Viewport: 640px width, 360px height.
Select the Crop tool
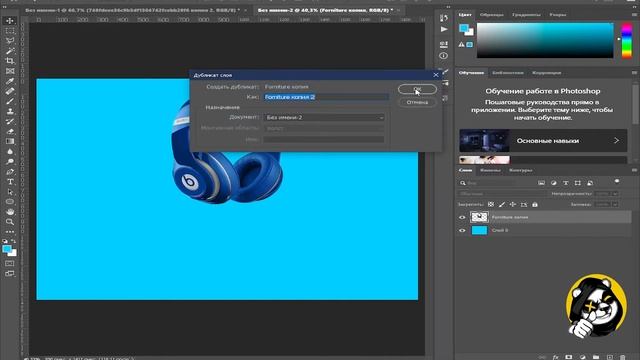click(x=10, y=61)
